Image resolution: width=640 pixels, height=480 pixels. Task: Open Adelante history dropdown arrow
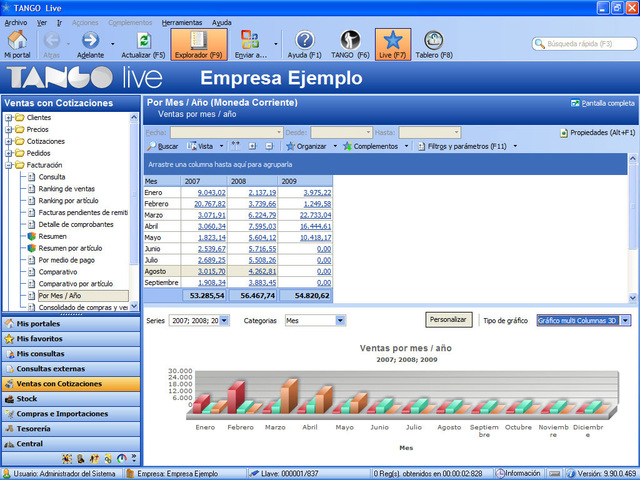pos(113,44)
